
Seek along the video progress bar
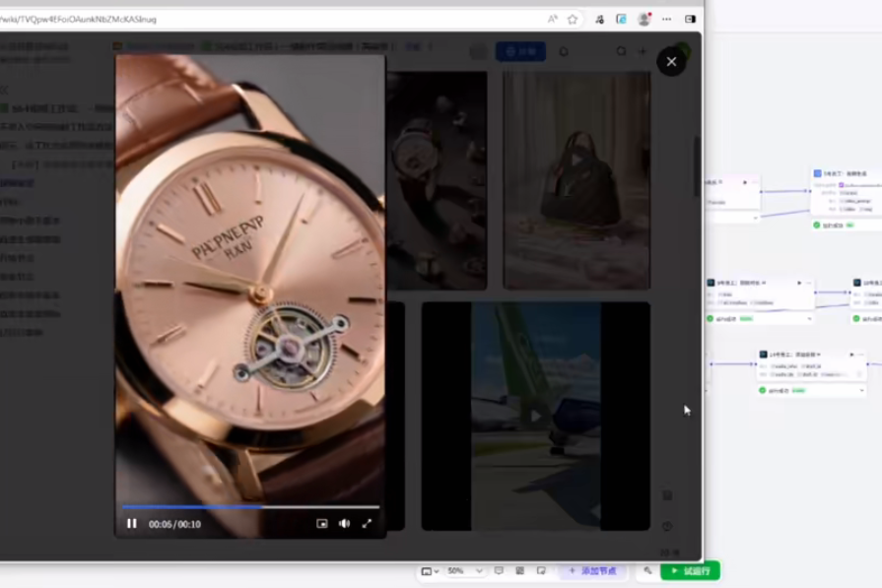coord(251,507)
